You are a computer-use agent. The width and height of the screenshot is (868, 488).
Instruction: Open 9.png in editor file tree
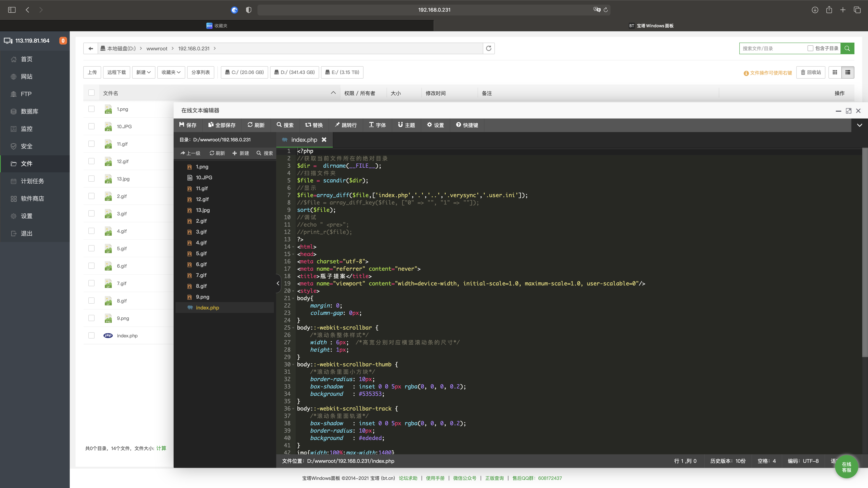pos(202,297)
